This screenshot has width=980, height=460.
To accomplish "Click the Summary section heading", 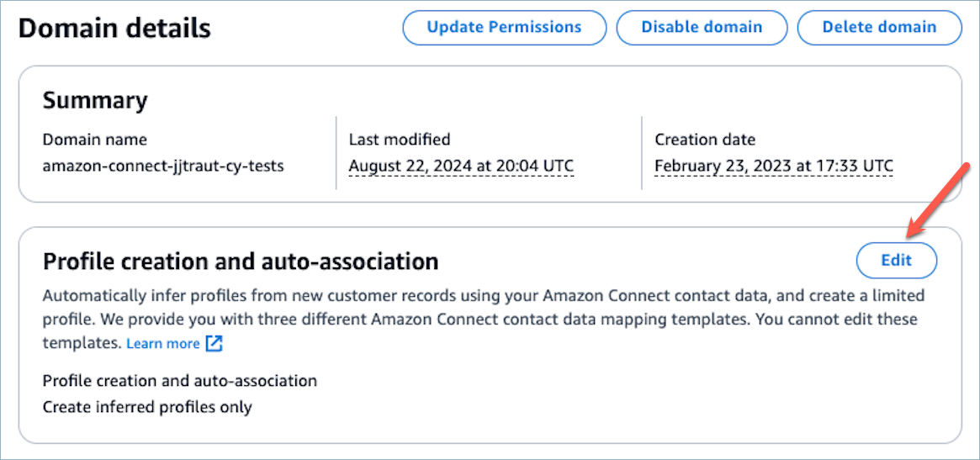I will (95, 101).
